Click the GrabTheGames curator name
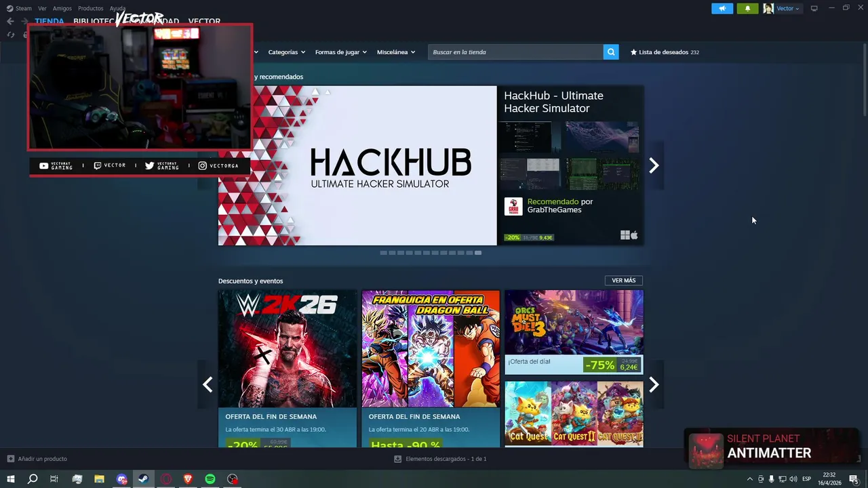Image resolution: width=868 pixels, height=488 pixels. click(x=554, y=210)
